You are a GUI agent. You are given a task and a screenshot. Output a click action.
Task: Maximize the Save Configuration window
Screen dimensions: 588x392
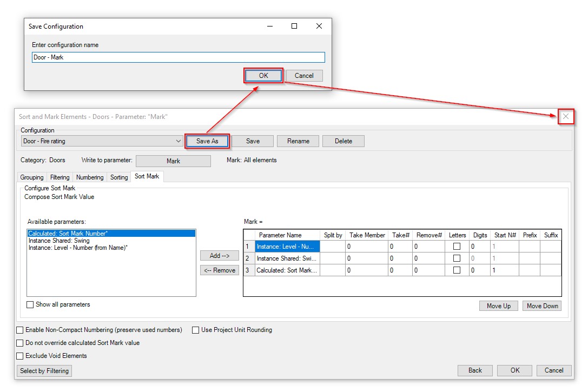tap(294, 26)
